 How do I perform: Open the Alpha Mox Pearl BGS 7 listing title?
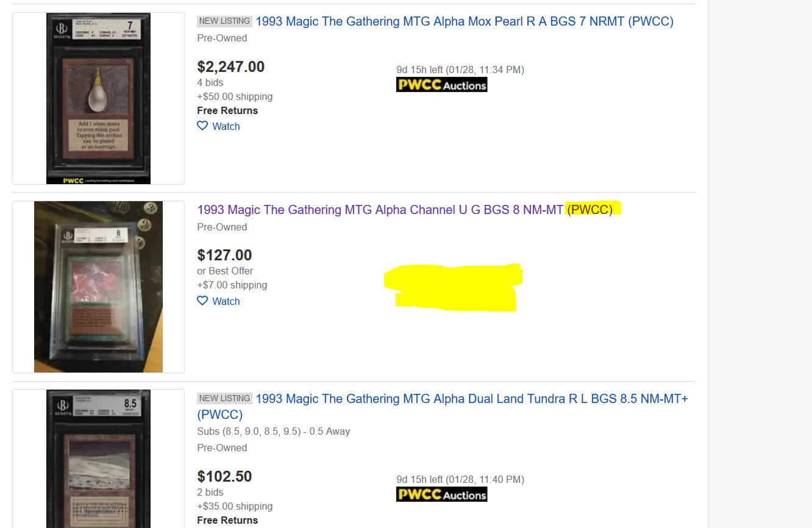tap(464, 22)
